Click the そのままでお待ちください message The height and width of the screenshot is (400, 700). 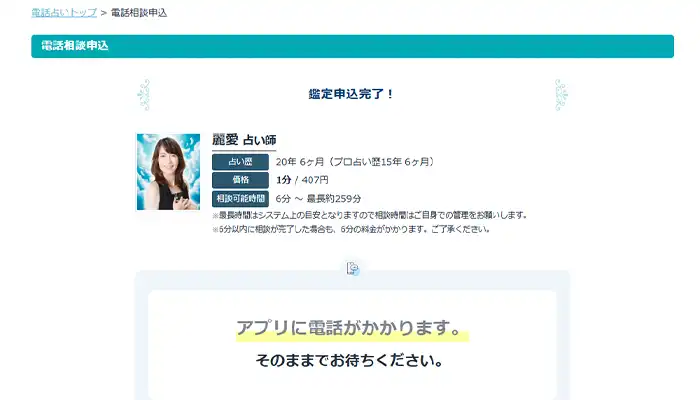click(x=348, y=360)
